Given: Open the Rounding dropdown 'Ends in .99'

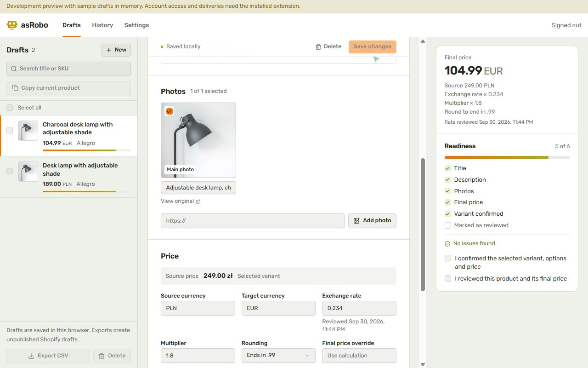Looking at the screenshot, I should pos(278,356).
